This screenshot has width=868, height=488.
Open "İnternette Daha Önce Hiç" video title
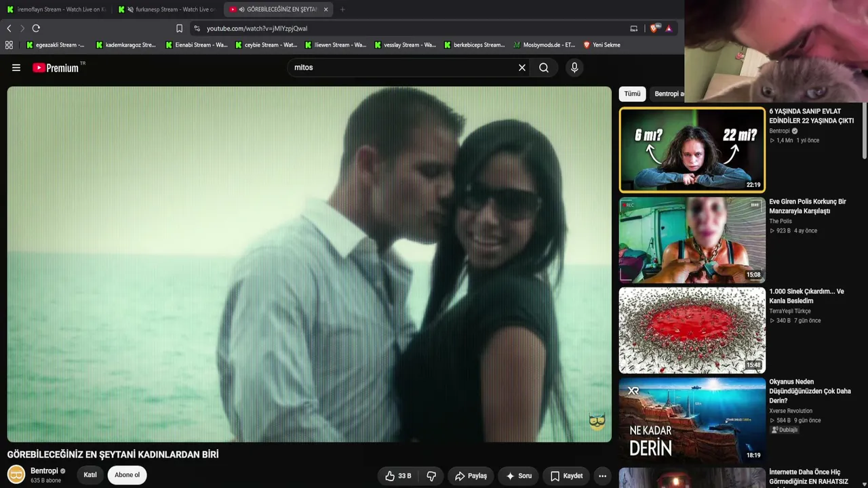[808, 477]
